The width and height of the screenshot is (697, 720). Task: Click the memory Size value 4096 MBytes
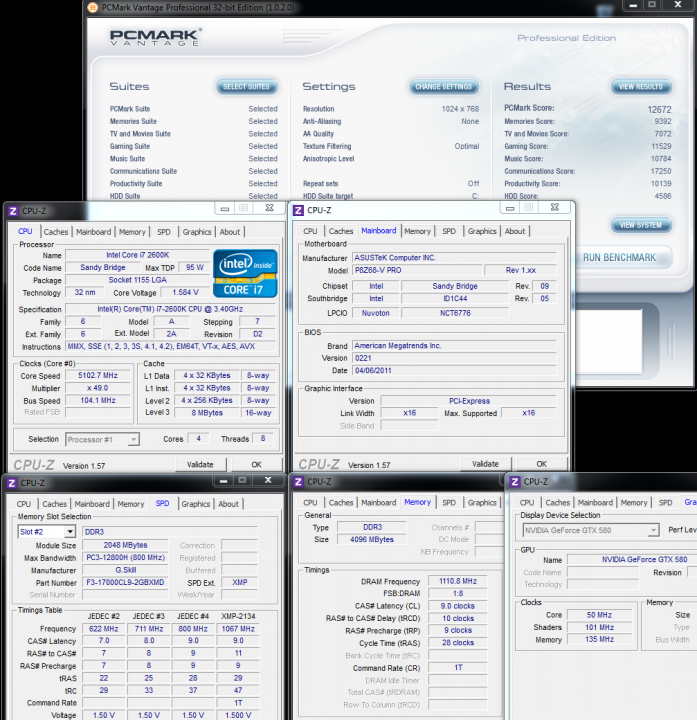(372, 539)
